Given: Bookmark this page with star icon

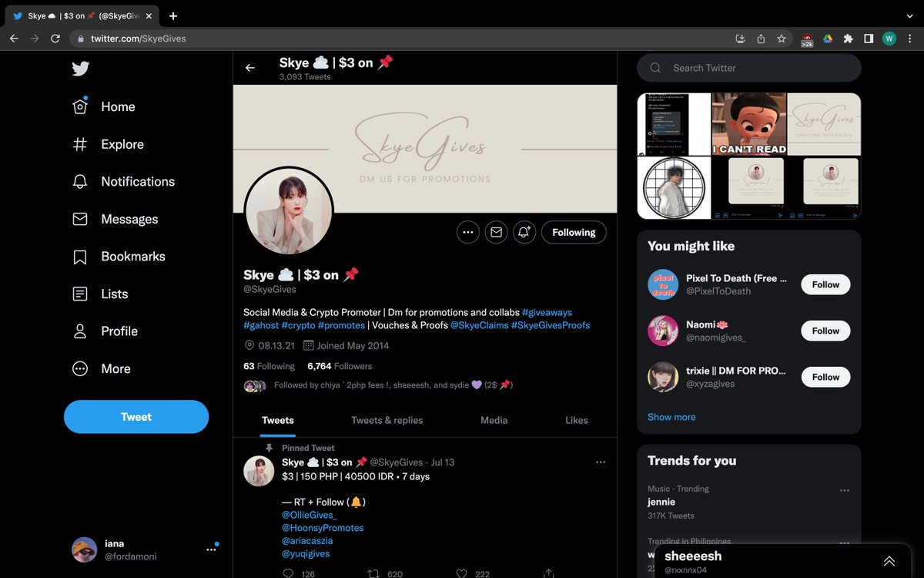Looking at the screenshot, I should point(782,39).
